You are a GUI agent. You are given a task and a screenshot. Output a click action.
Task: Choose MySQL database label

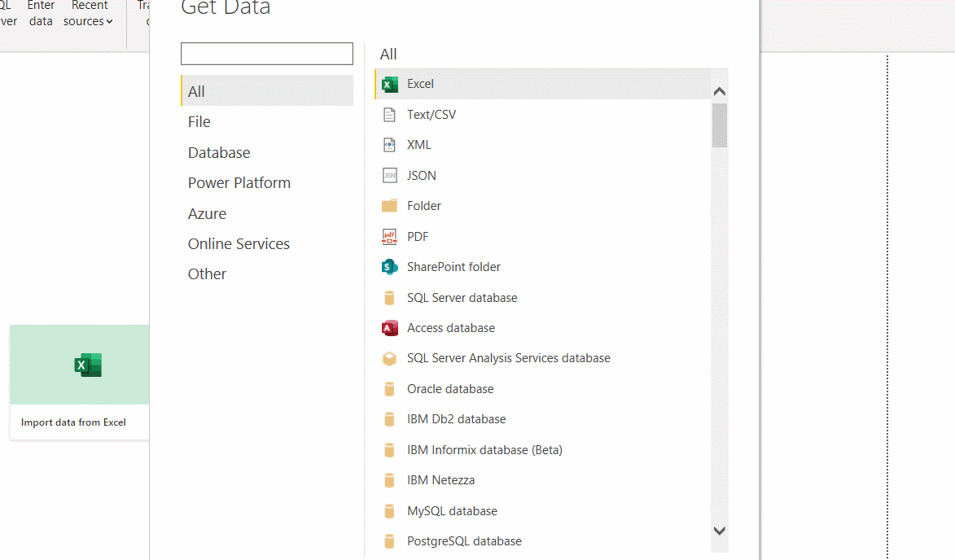[453, 510]
